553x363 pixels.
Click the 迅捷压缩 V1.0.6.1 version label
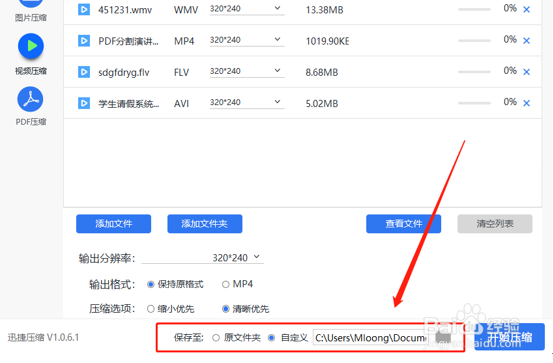coord(43,337)
